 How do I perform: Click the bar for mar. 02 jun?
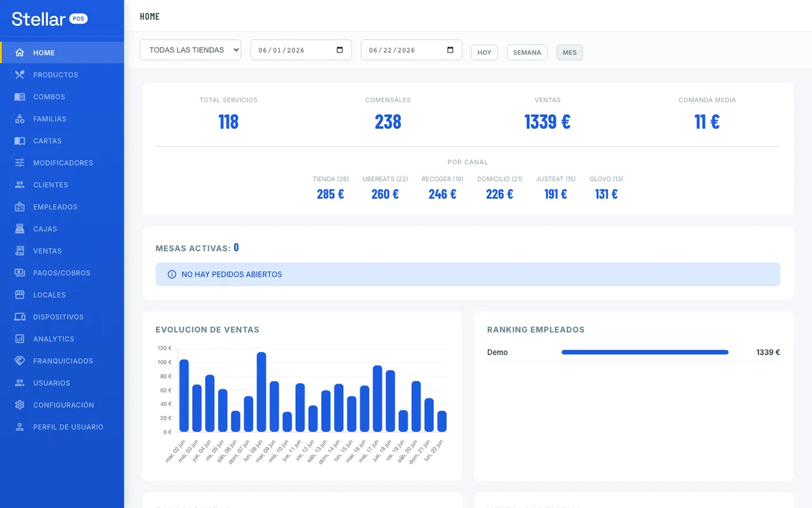coord(184,396)
